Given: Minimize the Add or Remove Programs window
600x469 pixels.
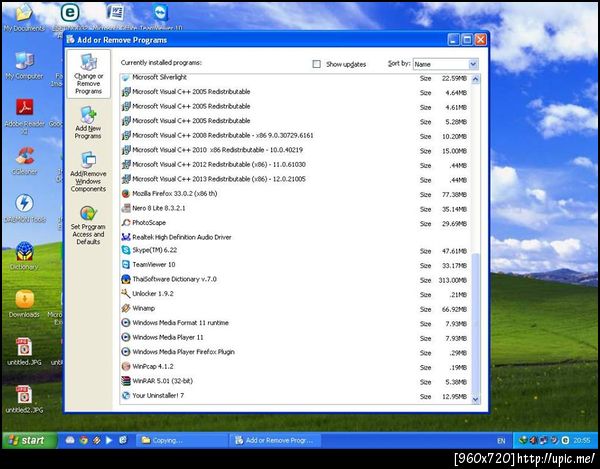Looking at the screenshot, I should tap(453, 39).
